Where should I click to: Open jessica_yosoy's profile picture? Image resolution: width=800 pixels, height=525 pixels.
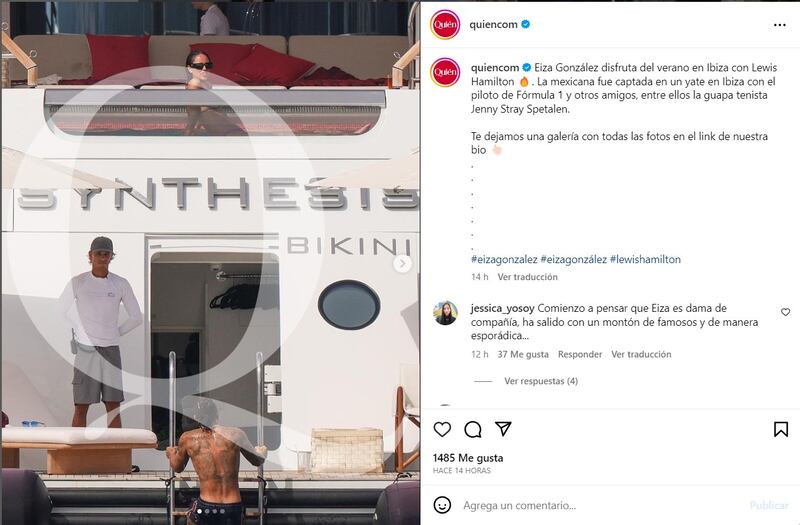point(445,313)
